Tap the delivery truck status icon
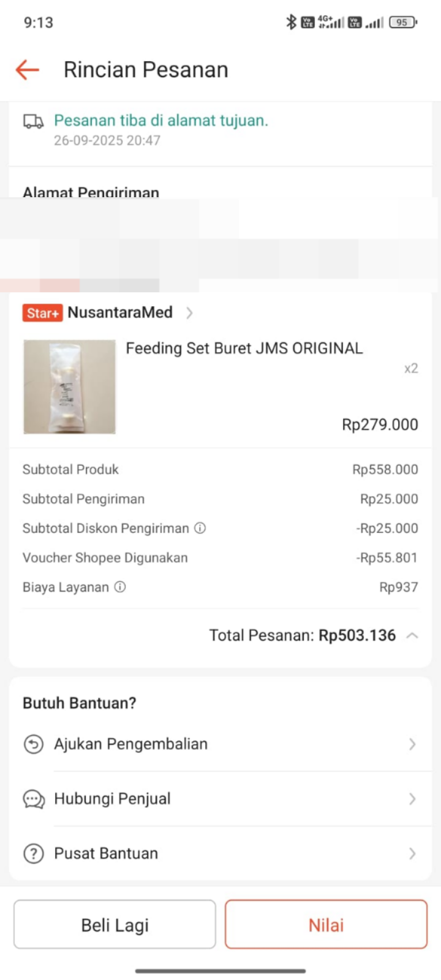The width and height of the screenshot is (441, 980). (34, 121)
